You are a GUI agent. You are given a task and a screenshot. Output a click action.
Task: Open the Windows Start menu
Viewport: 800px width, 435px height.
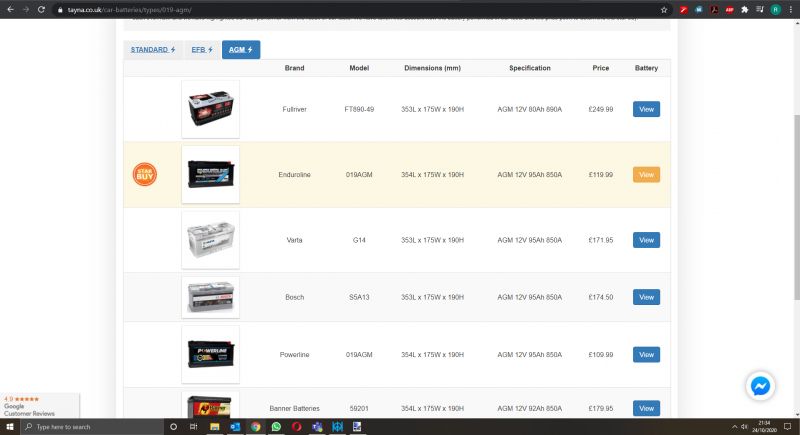[10, 427]
